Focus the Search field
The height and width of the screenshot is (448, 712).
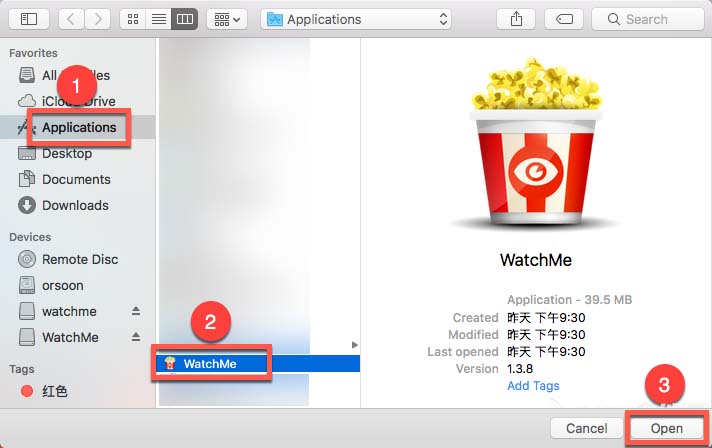click(648, 19)
